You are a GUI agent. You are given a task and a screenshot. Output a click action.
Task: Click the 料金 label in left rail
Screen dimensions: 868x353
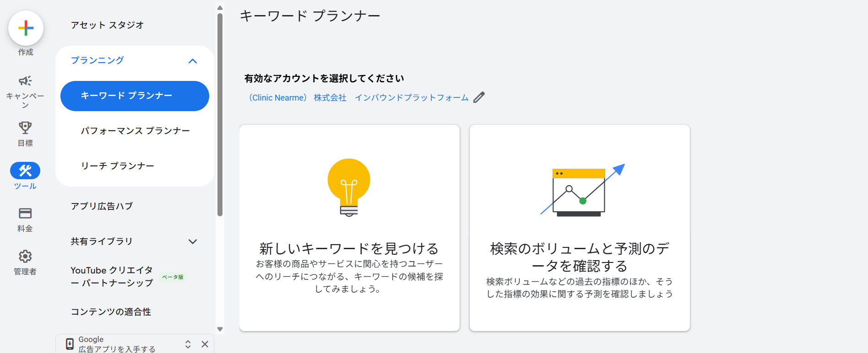click(x=25, y=229)
